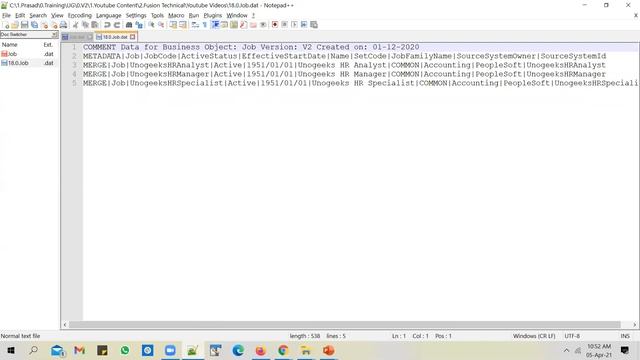Open the Settings menu
Image resolution: width=640 pixels, height=360 pixels.
[x=136, y=15]
